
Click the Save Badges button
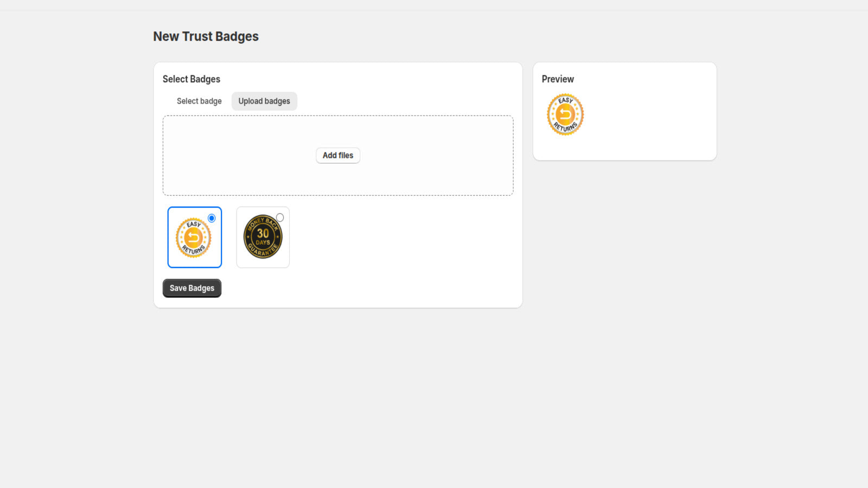pyautogui.click(x=192, y=288)
